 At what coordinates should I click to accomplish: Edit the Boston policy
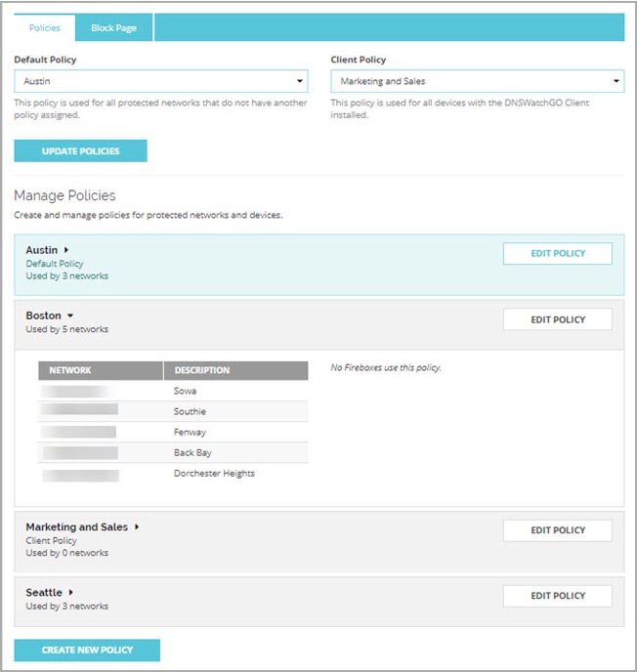coord(557,319)
